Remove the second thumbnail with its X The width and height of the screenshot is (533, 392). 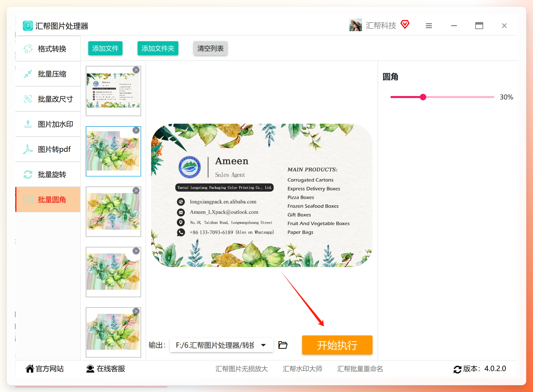(136, 130)
